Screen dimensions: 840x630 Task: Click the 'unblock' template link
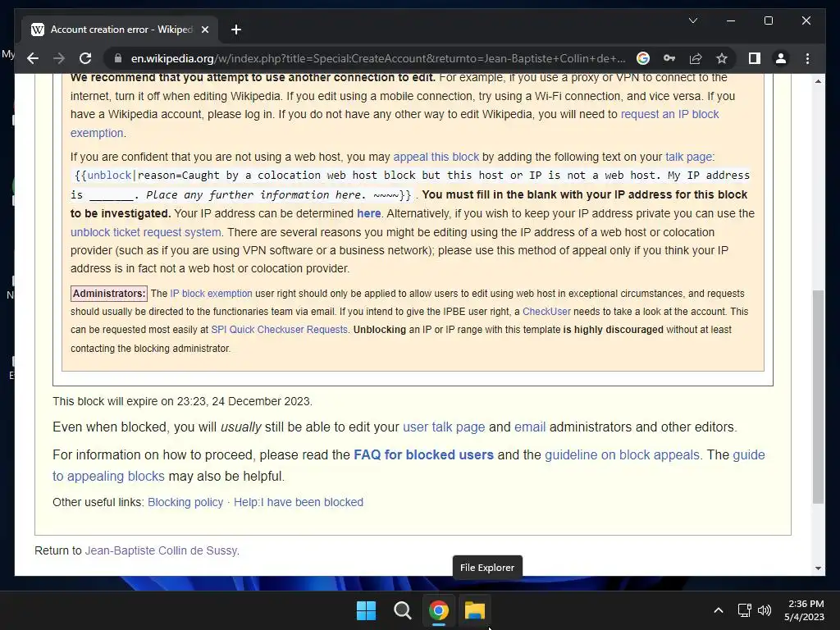pyautogui.click(x=109, y=176)
